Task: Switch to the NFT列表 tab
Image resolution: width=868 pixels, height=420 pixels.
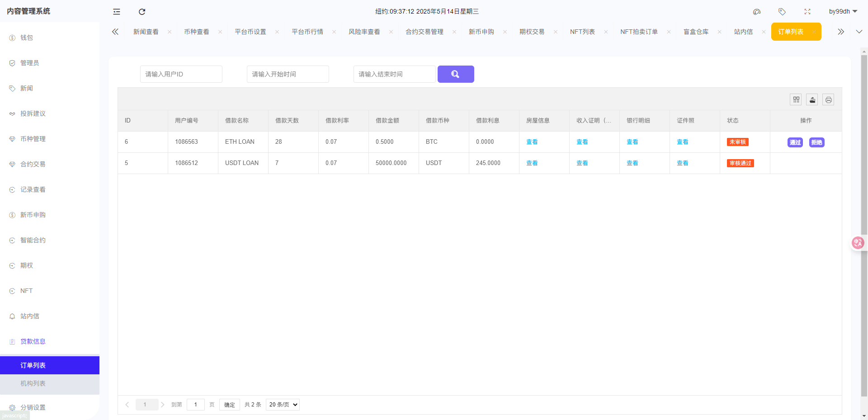Action: click(x=583, y=32)
